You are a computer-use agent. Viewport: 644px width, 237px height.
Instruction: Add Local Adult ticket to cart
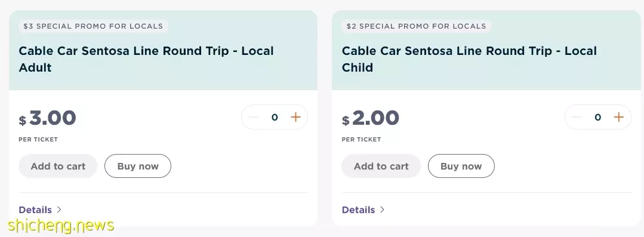[58, 166]
